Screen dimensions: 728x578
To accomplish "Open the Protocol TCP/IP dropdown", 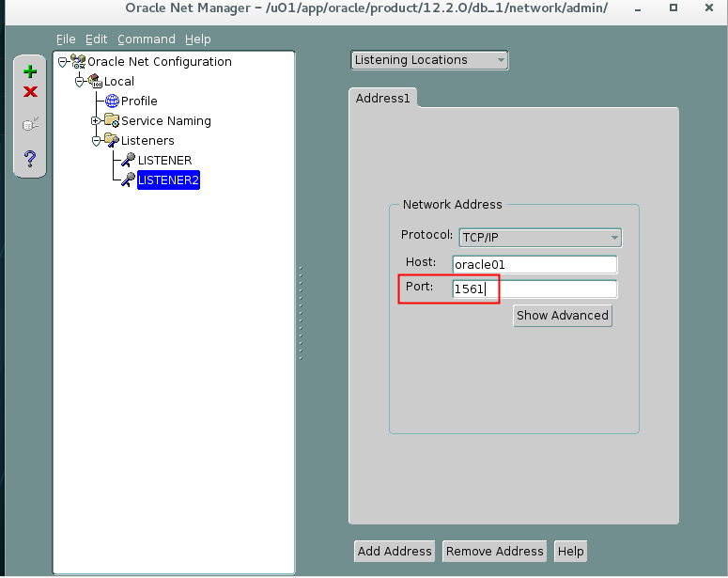I will click(539, 238).
